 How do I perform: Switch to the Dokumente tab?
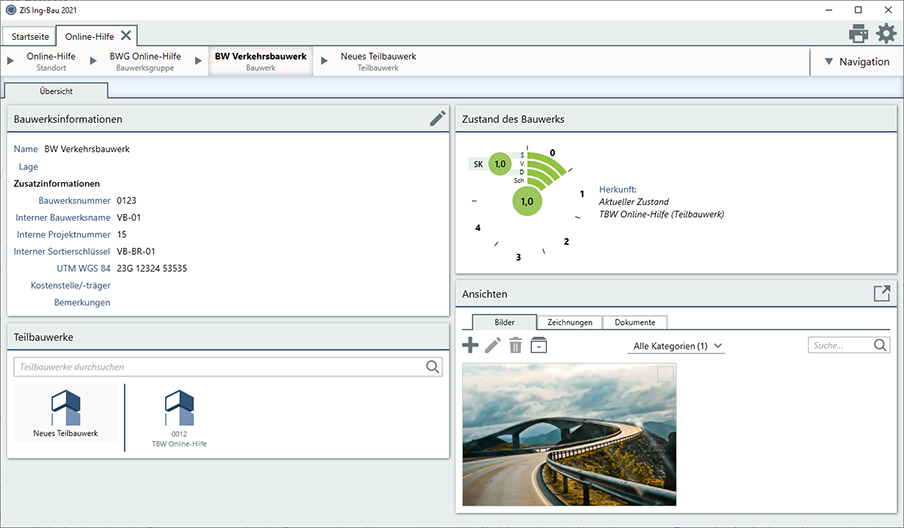coord(635,322)
